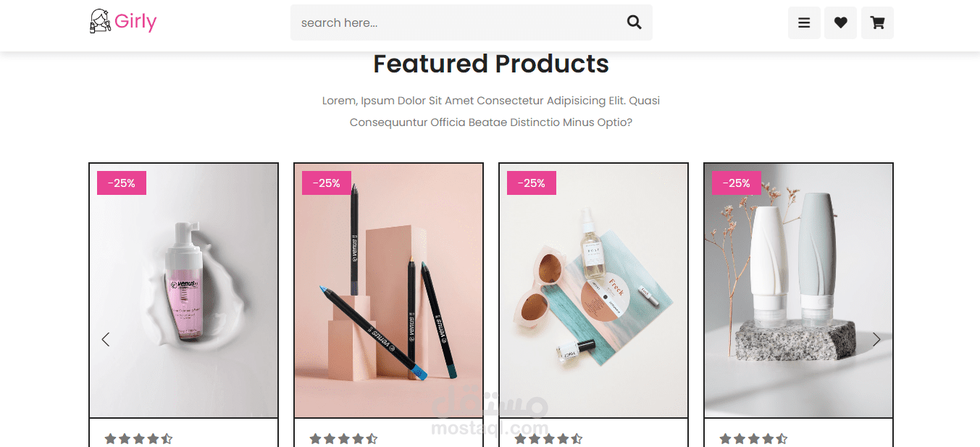Click star rating under second product
Screen dimensions: 980x447
coord(343,438)
